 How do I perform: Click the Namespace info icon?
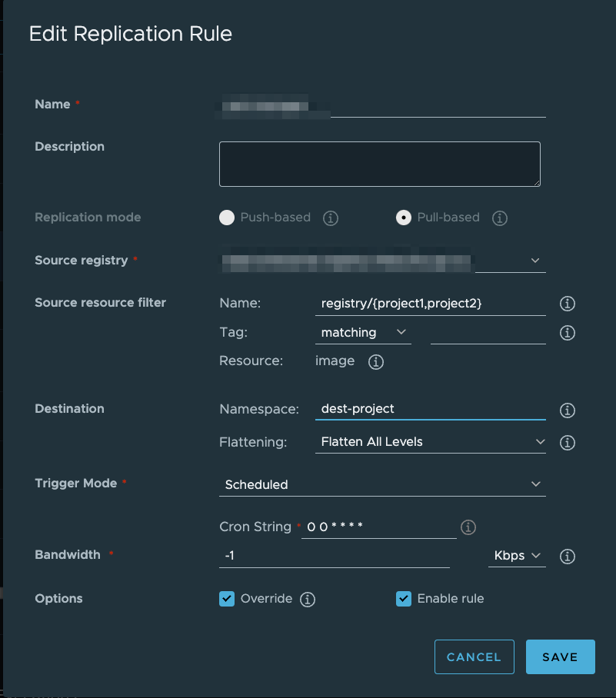[x=567, y=411]
